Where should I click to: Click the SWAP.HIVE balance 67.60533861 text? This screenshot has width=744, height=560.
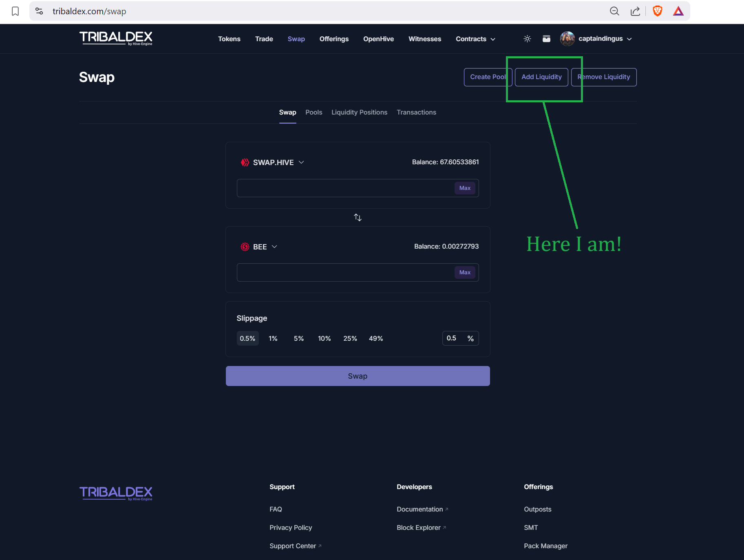point(445,162)
